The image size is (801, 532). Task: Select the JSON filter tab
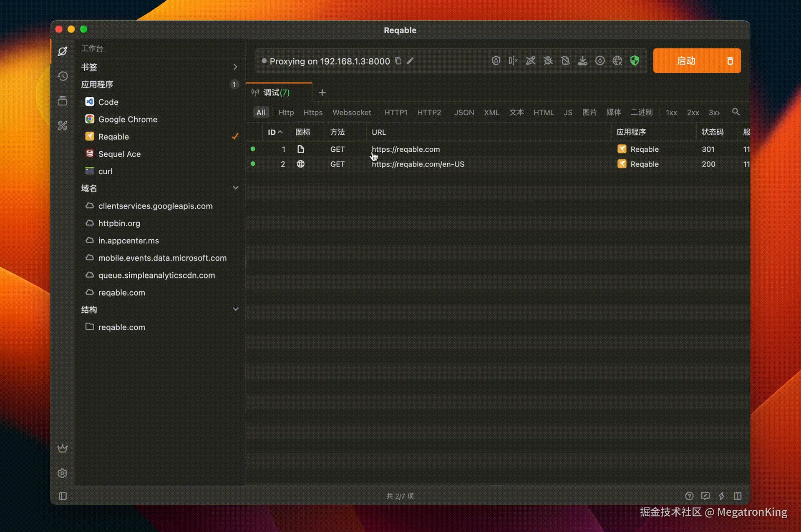[x=464, y=113]
